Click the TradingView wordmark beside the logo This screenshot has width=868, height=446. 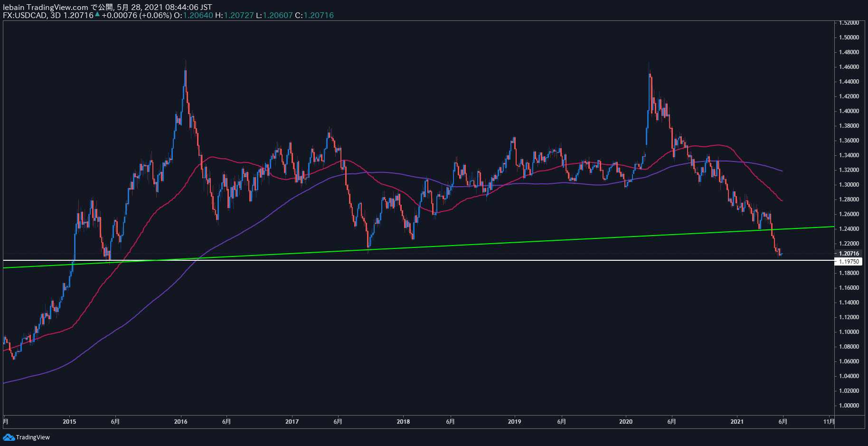33,437
